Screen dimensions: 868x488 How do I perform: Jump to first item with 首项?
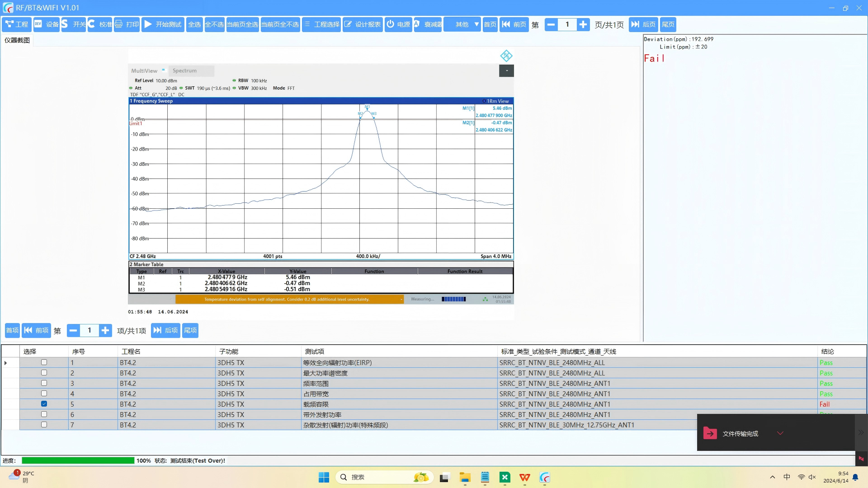(x=12, y=330)
